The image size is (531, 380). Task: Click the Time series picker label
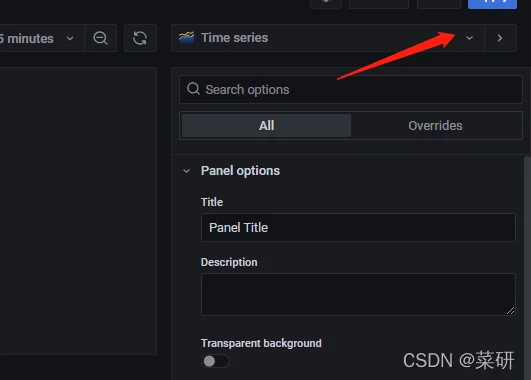point(234,38)
